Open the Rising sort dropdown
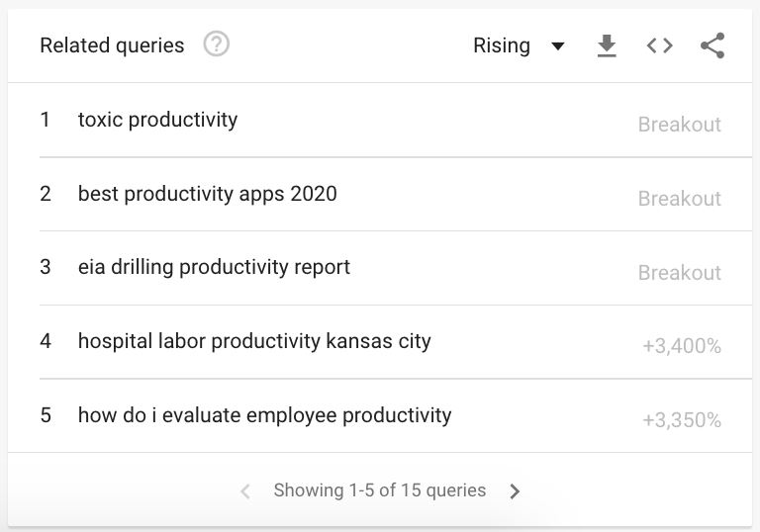 click(503, 45)
